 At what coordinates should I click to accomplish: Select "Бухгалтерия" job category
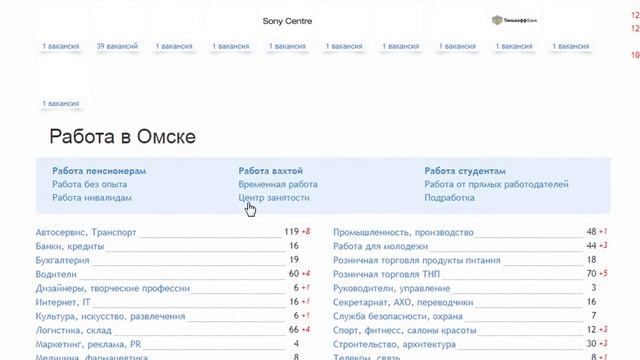pos(62,260)
